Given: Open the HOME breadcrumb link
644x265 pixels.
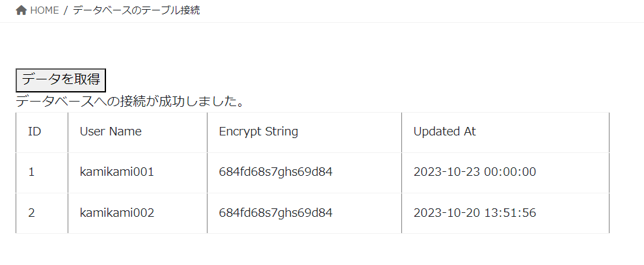Looking at the screenshot, I should (44, 10).
